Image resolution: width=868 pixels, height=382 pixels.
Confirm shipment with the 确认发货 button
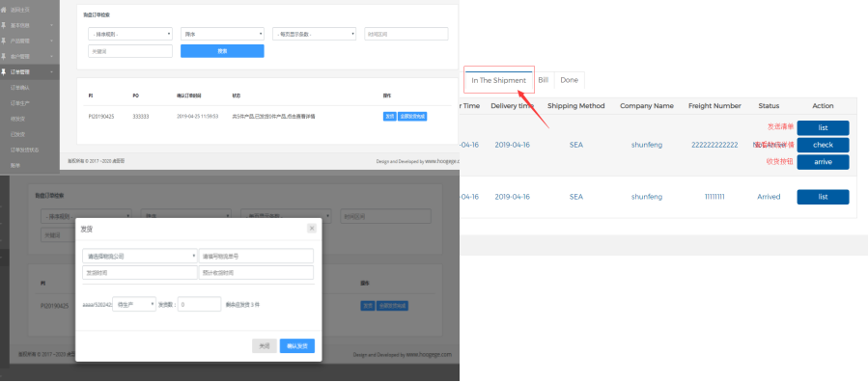(297, 346)
